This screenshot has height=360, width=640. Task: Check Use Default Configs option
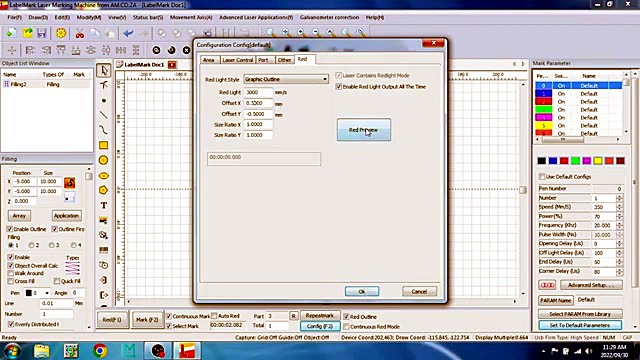542,177
